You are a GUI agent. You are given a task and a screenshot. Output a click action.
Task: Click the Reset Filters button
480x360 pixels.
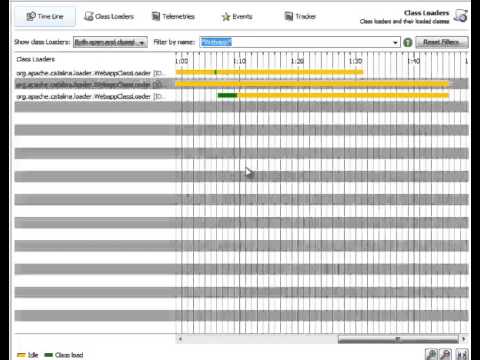tap(442, 42)
